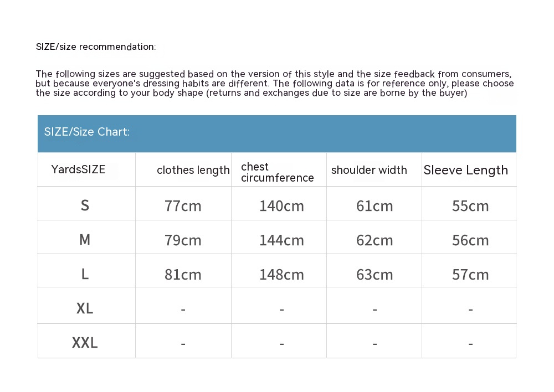Click the clothes length column header

(x=193, y=170)
